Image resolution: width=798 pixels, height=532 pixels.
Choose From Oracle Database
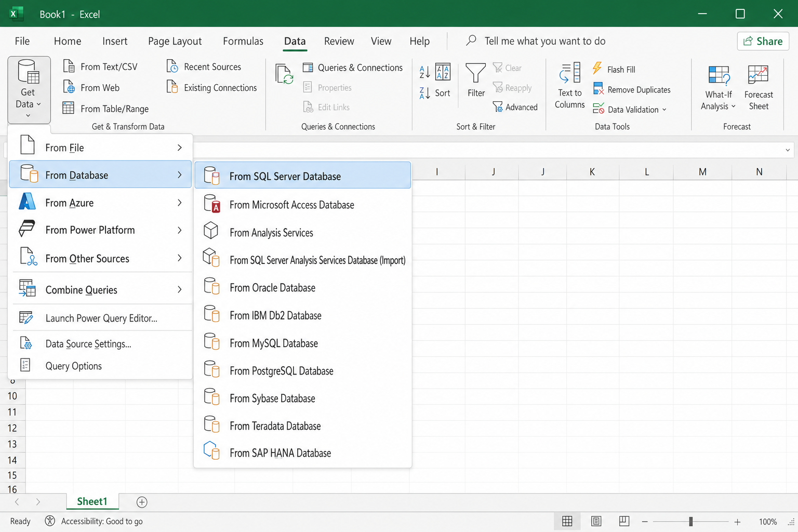(302, 287)
